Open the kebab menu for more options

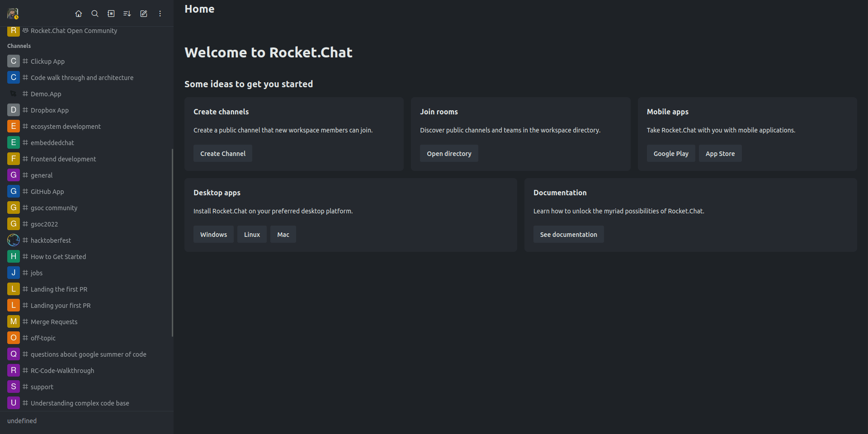point(160,14)
